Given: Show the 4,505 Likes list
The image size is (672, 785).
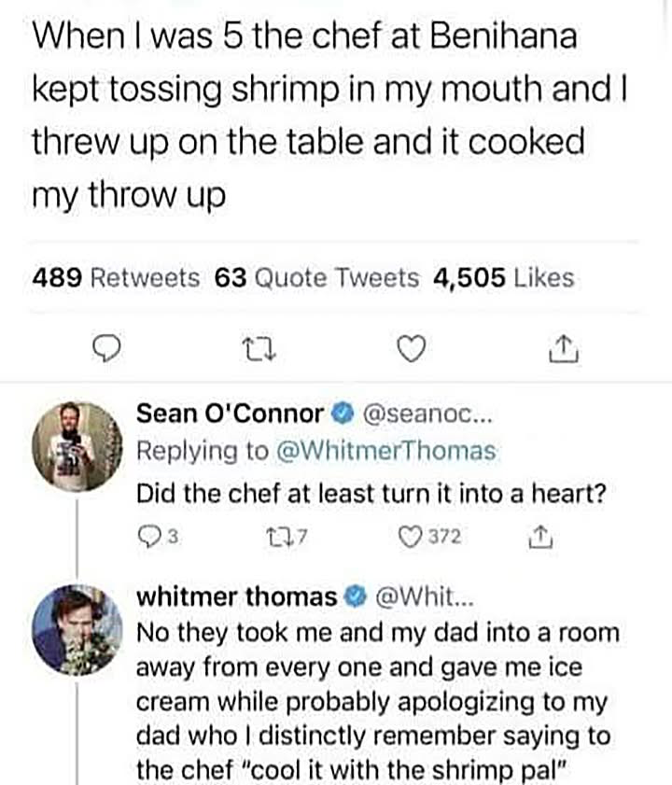Looking at the screenshot, I should click(504, 277).
